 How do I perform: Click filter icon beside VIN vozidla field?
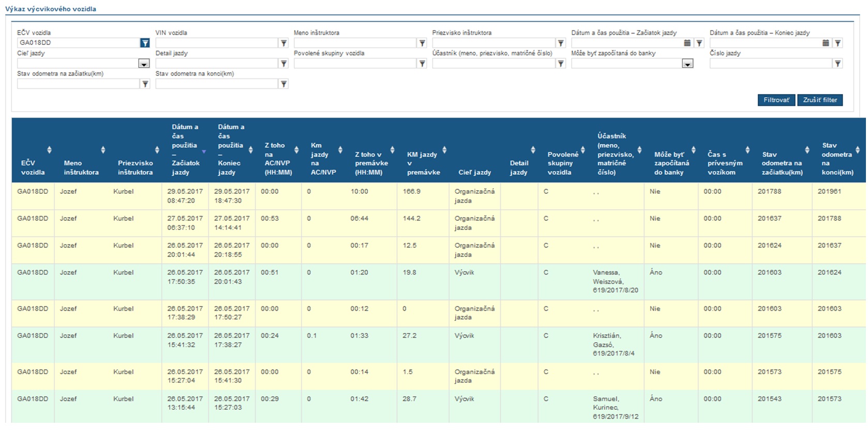(283, 43)
